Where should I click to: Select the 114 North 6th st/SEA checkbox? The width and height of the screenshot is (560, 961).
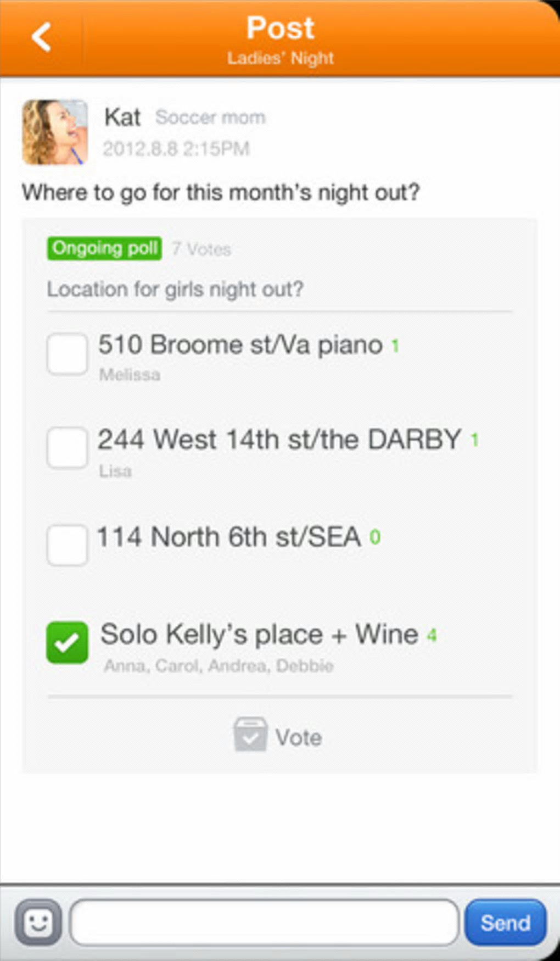[x=67, y=545]
